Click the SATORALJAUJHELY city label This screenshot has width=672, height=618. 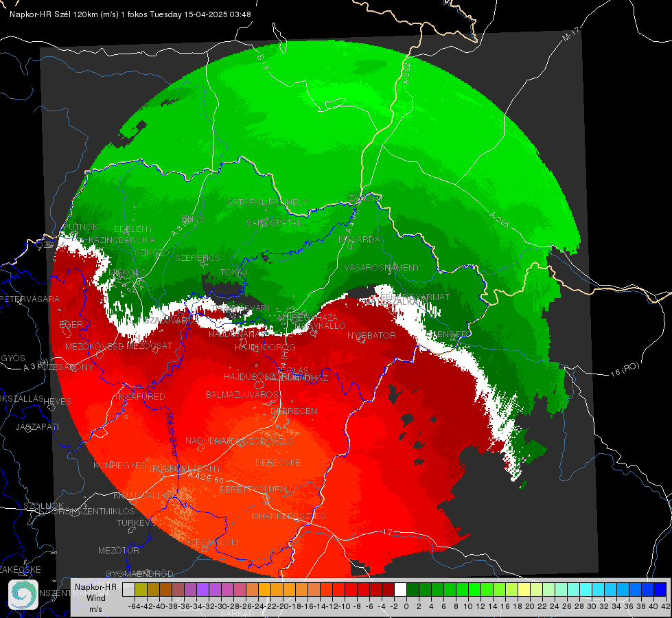pos(268,202)
